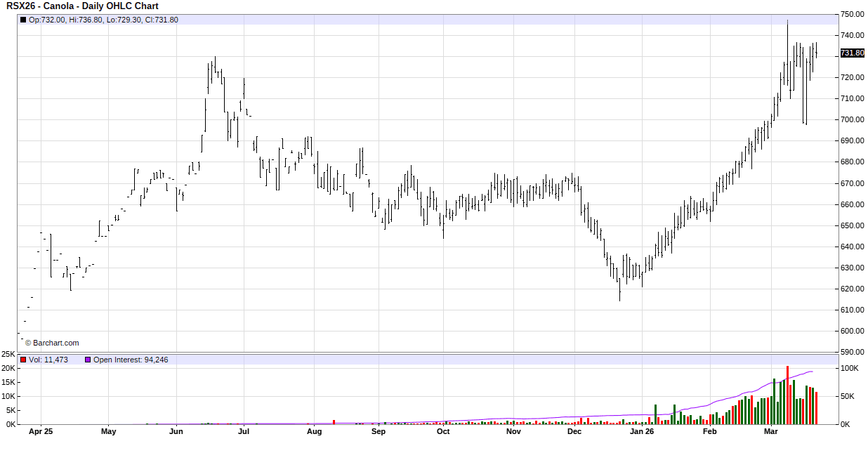Image resolution: width=868 pixels, height=453 pixels.
Task: Click the Mar label on the date axis
Action: pos(772,432)
